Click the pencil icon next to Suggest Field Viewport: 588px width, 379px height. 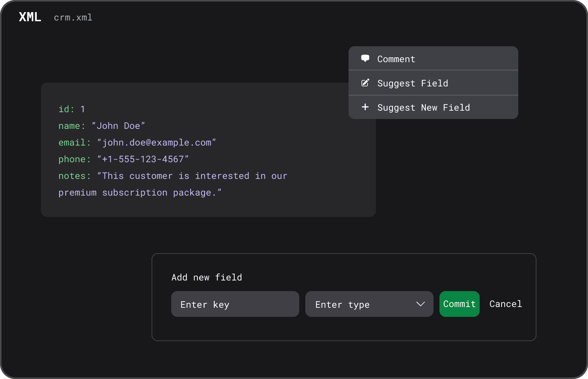coord(365,83)
